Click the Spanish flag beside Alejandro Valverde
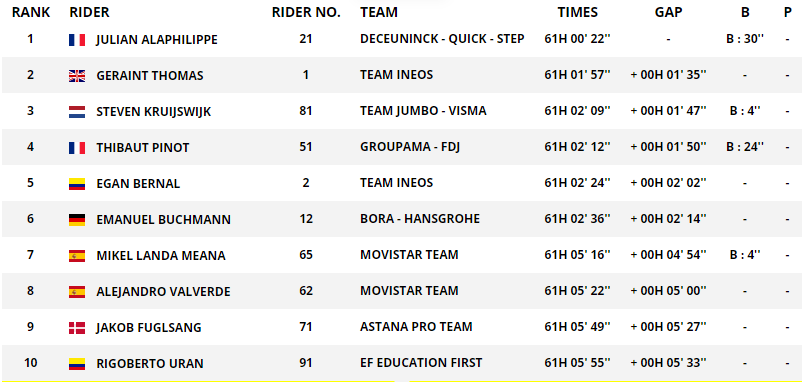The image size is (810, 382). pos(76,292)
